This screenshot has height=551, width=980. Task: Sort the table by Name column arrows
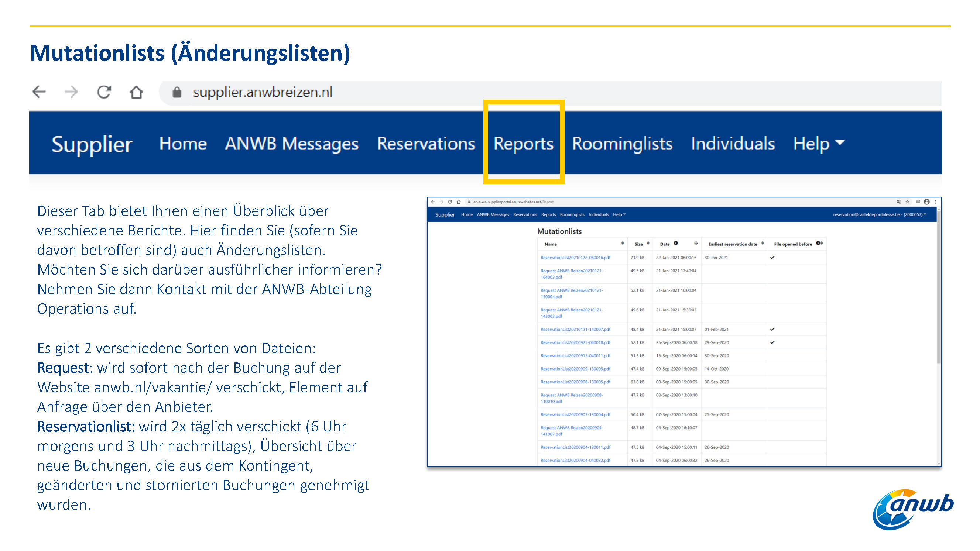click(x=623, y=243)
